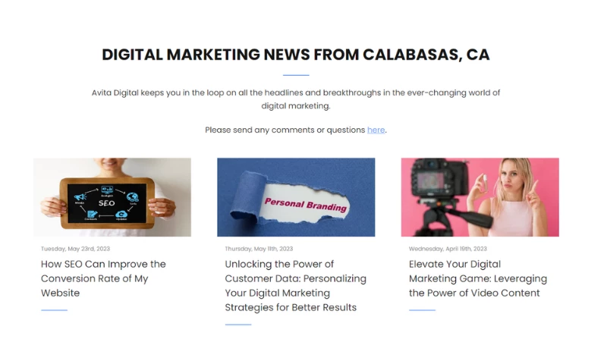Click the globe icon on the chalkboard

click(132, 197)
